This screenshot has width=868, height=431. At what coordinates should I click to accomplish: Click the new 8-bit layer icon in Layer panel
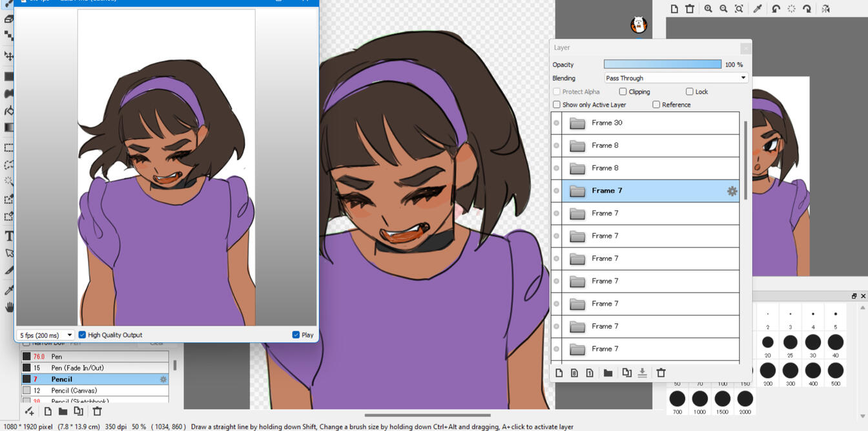tap(575, 373)
